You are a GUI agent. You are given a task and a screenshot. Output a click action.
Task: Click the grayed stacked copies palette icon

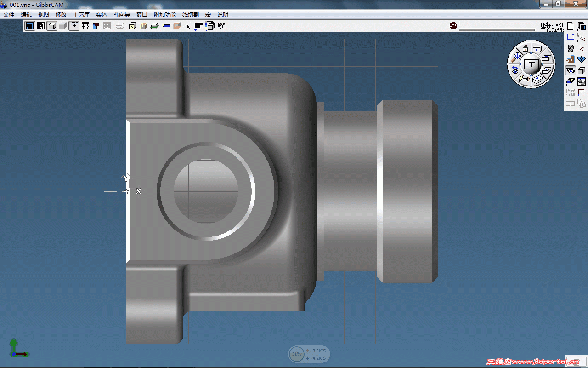581,103
